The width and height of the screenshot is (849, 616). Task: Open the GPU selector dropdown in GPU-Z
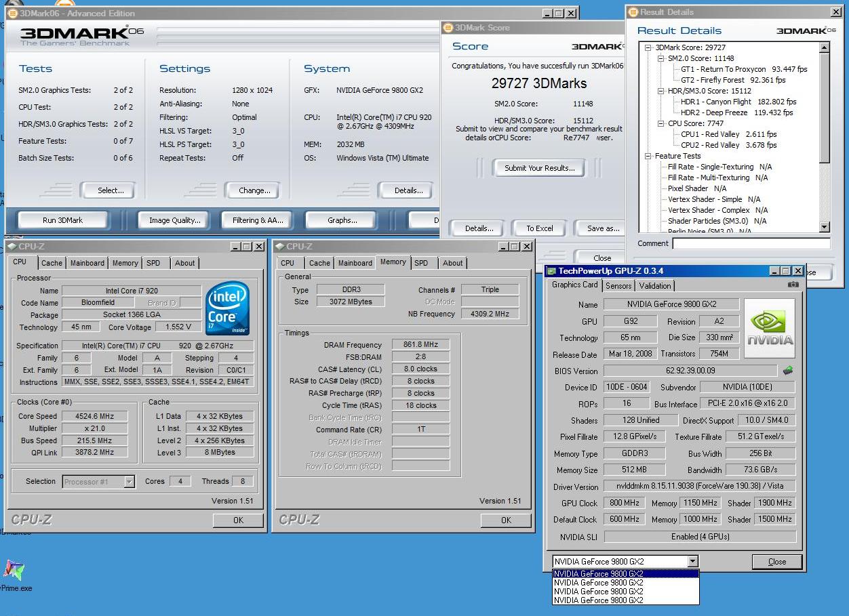point(692,561)
